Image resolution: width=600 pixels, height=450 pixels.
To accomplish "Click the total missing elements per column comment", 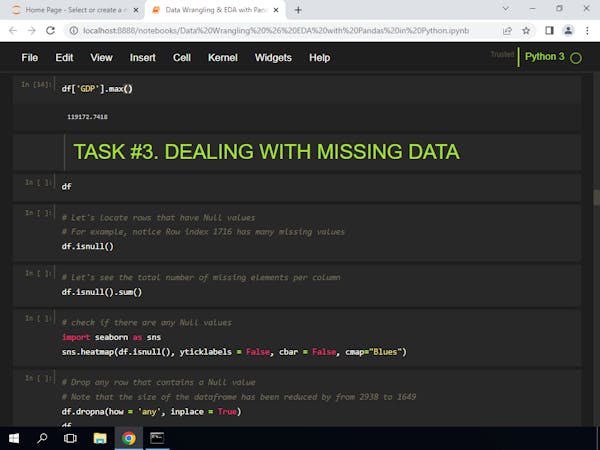I will point(201,277).
